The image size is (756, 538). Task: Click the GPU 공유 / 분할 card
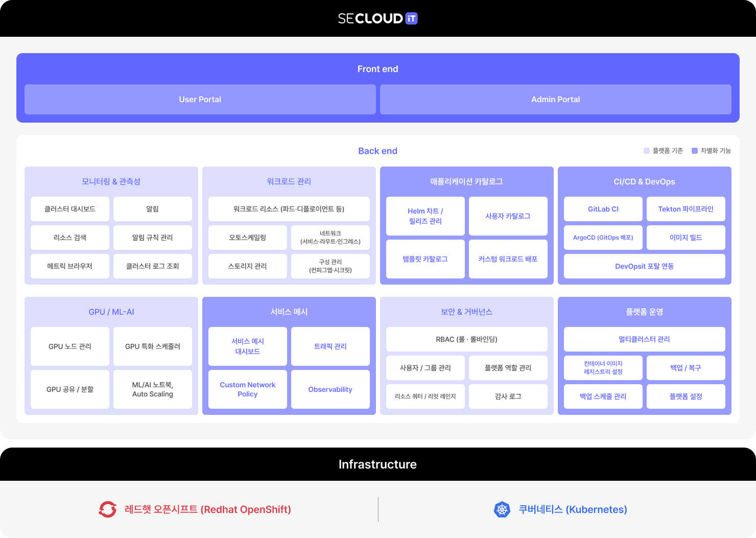point(70,389)
